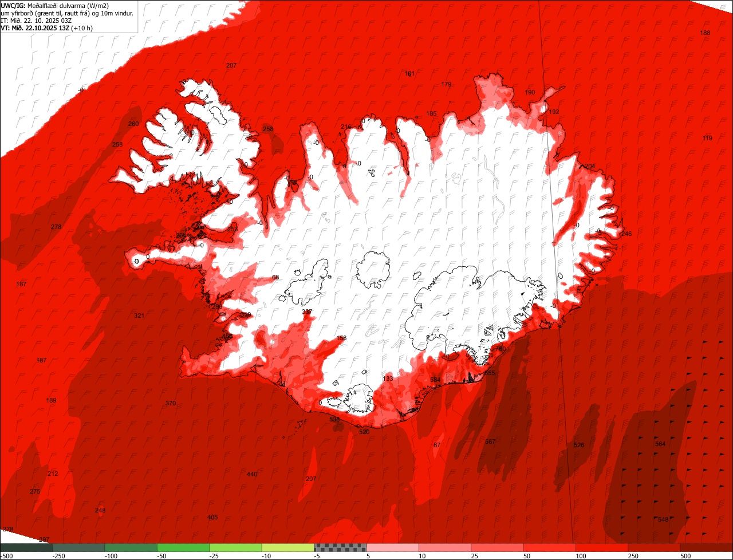Click the flux value '440' in the southern ocean

coord(252,475)
